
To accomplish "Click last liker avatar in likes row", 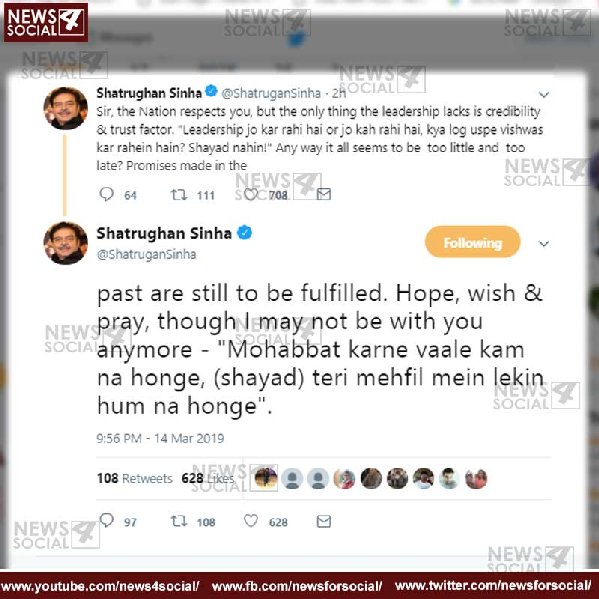I will [x=476, y=479].
